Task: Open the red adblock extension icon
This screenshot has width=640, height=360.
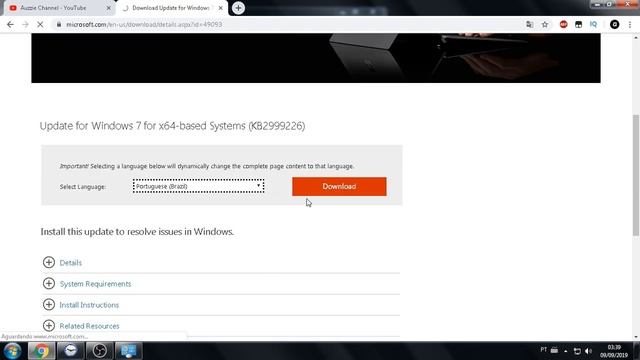Action: click(x=563, y=24)
